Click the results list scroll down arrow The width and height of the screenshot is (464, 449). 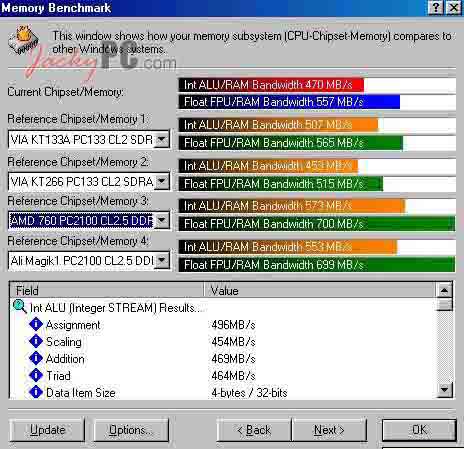point(444,389)
